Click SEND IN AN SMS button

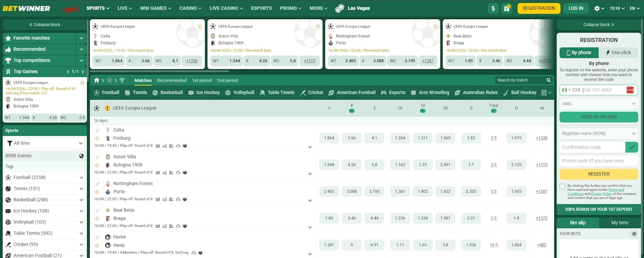pyautogui.click(x=599, y=117)
